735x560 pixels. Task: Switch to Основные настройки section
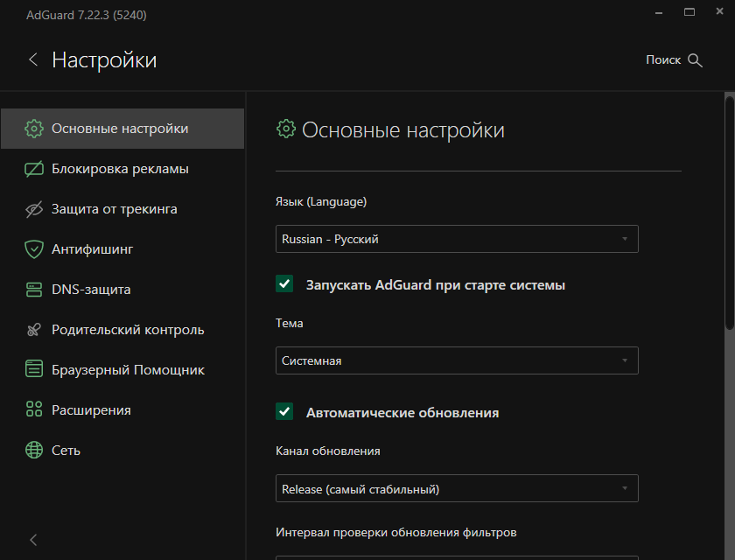[x=105, y=128]
